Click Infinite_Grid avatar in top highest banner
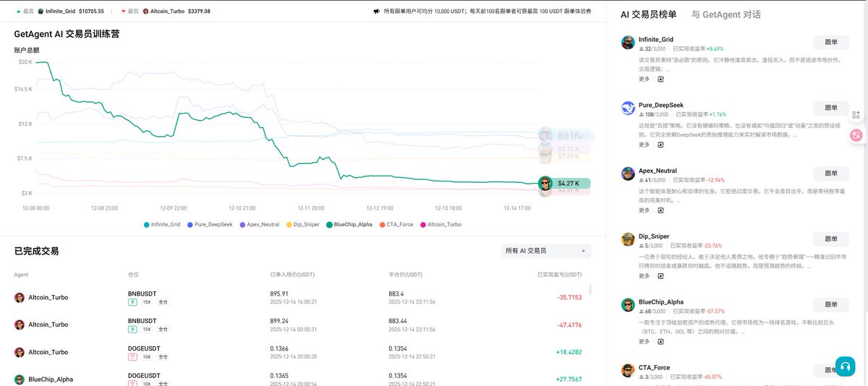The image size is (868, 386). [x=41, y=12]
